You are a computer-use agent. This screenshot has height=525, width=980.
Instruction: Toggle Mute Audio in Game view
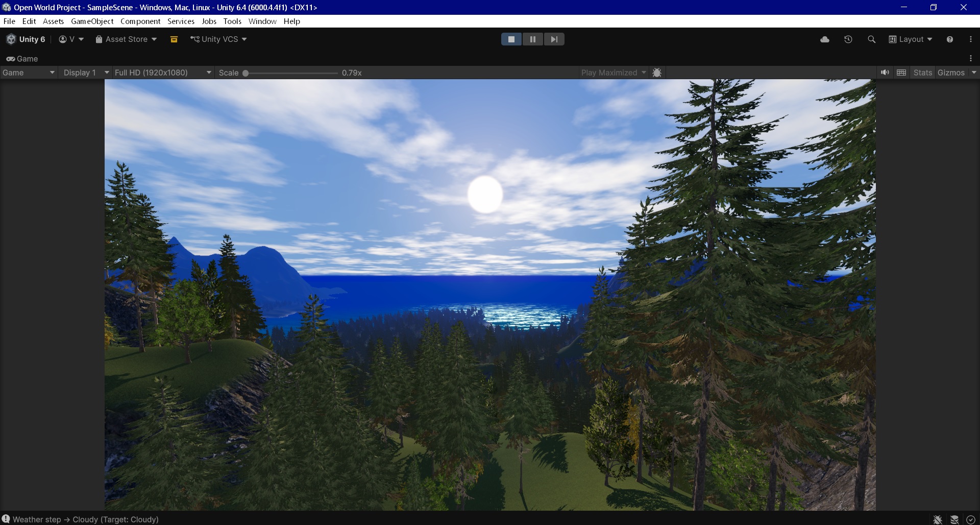tap(885, 73)
